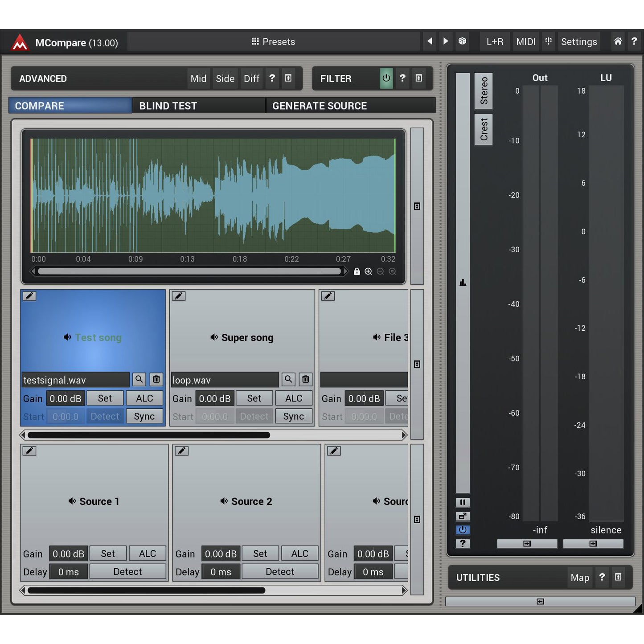Viewport: 644px width, 644px height.
Task: Open the zoom lock icon under the waveform
Action: [x=357, y=271]
